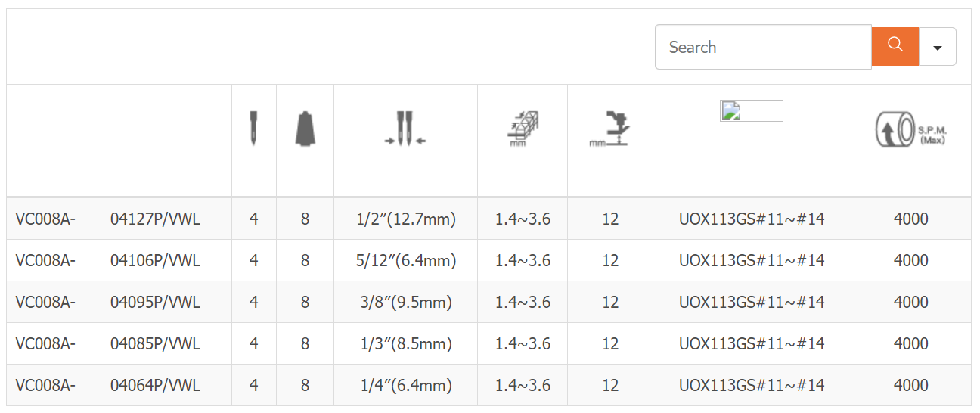Screen dimensions: 980x413
Task: Click the stitch length mm icon
Action: click(522, 129)
